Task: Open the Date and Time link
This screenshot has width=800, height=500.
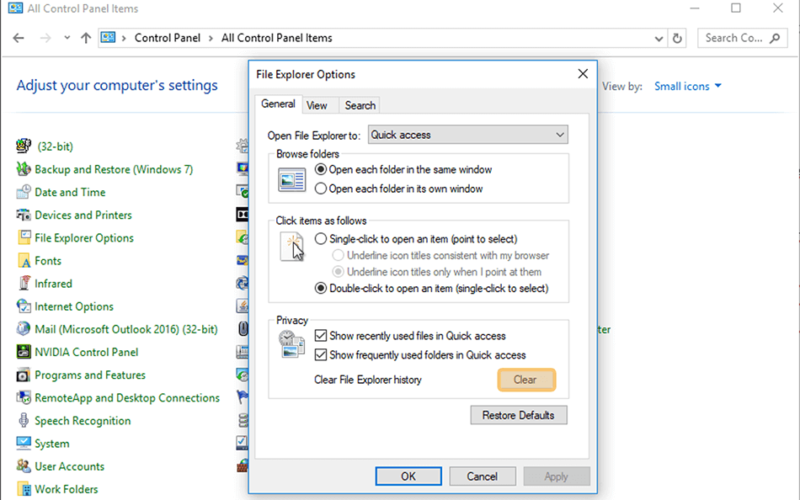Action: pos(70,192)
